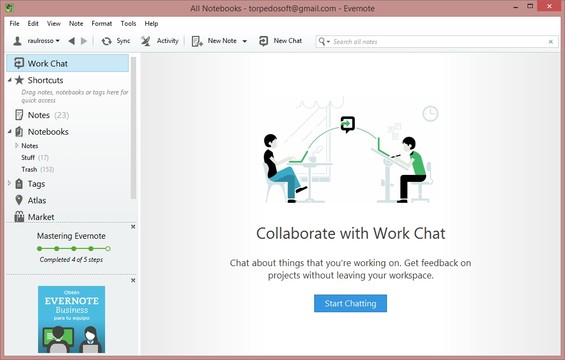Close the Mastering Evernote panel
Screen dimensions: 565x360
pos(133,227)
